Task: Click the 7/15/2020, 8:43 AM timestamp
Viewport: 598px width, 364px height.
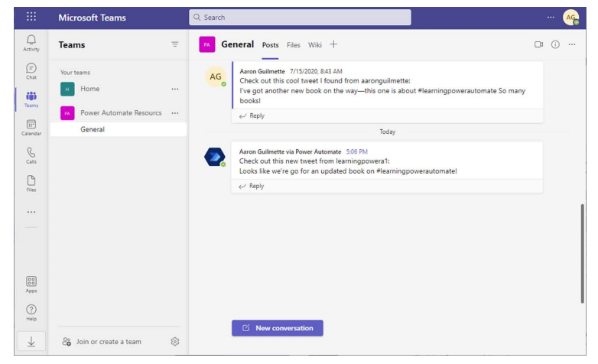Action: 316,71
